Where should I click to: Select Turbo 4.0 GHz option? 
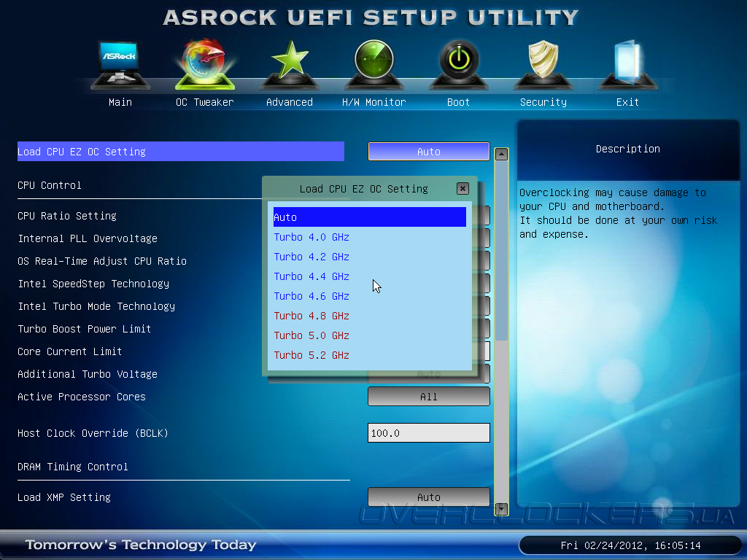tap(311, 237)
